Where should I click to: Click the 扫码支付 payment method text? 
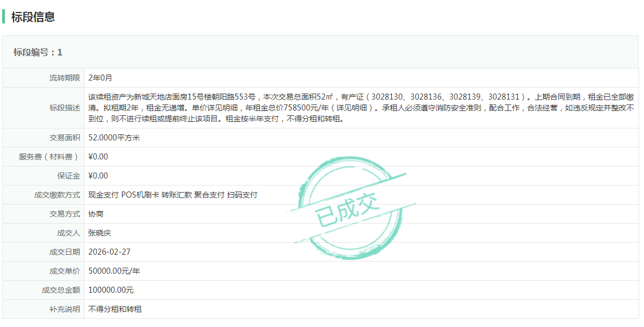tap(242, 195)
